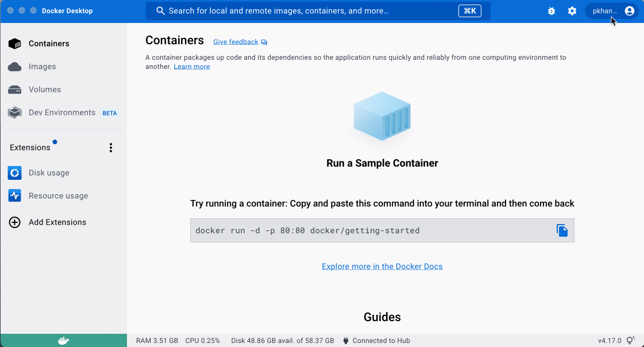644x347 pixels.
Task: Open Images via the cloud icon
Action: click(x=15, y=67)
